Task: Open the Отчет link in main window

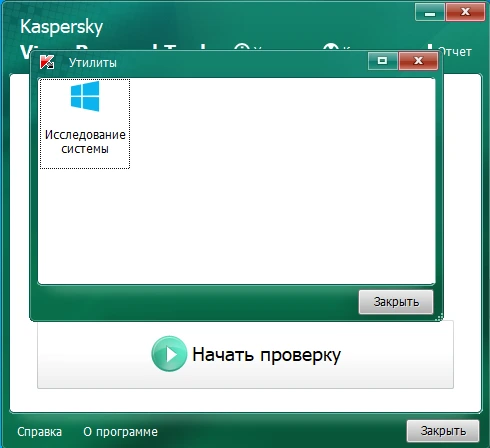Action: pyautogui.click(x=456, y=52)
